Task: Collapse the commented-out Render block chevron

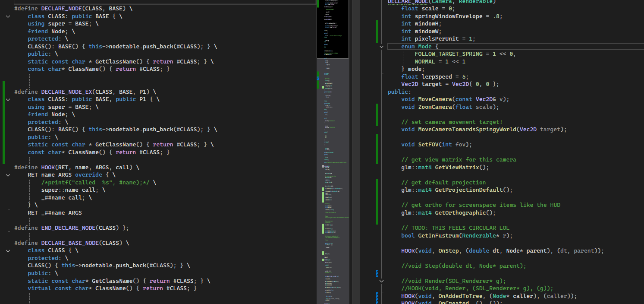Action: point(381,281)
